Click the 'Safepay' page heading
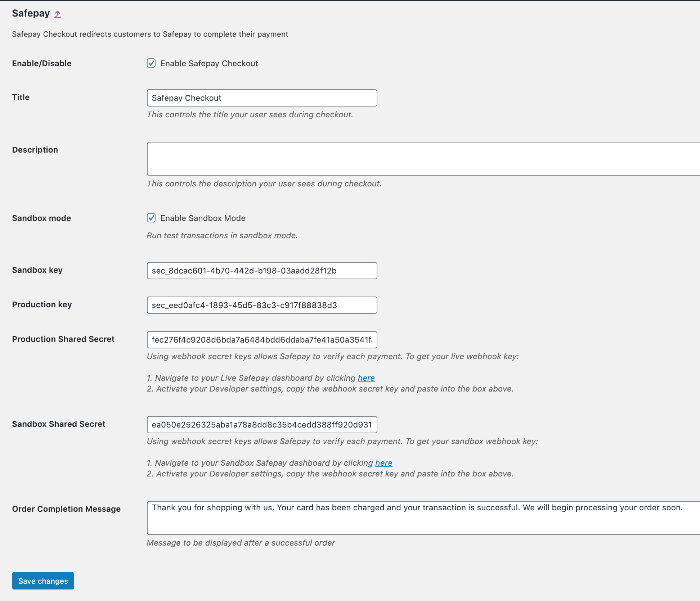 pos(31,13)
